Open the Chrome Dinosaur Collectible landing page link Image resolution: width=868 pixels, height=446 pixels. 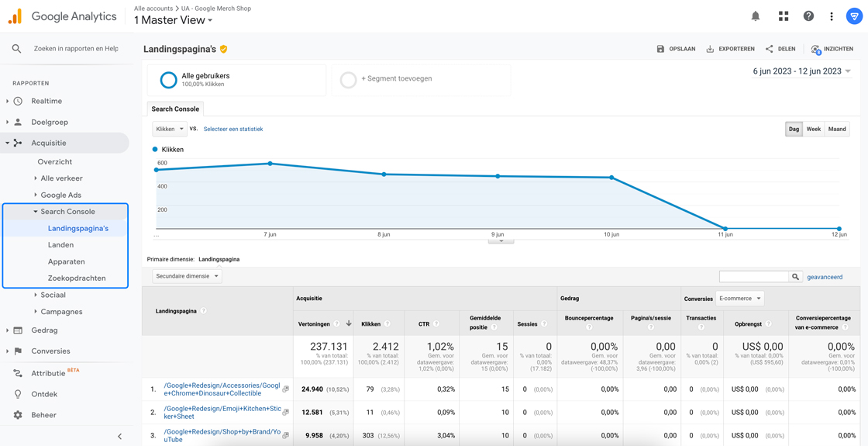coord(222,389)
